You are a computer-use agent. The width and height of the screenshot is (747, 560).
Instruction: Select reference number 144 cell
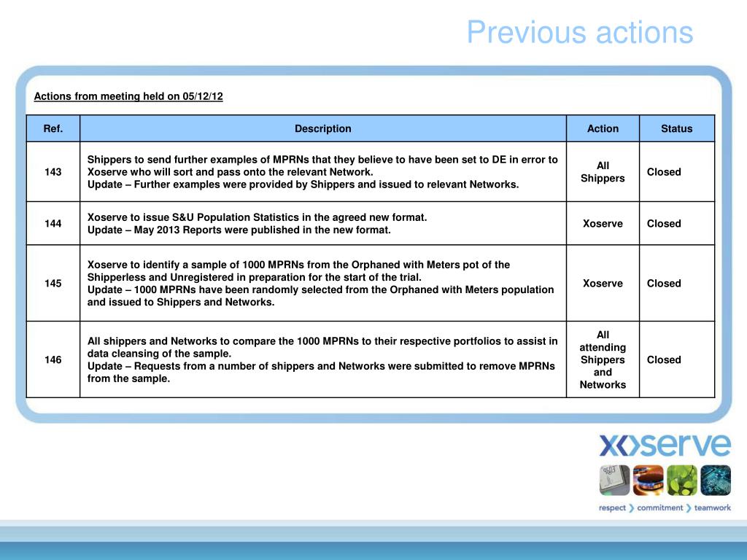[53, 223]
